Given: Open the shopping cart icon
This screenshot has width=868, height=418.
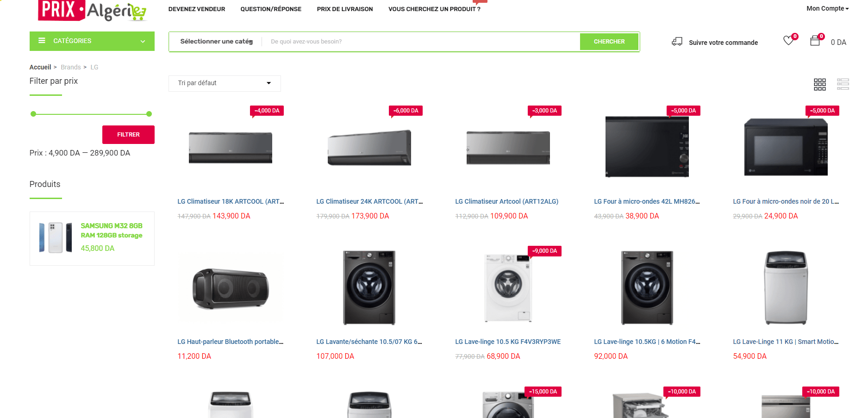Looking at the screenshot, I should (815, 41).
